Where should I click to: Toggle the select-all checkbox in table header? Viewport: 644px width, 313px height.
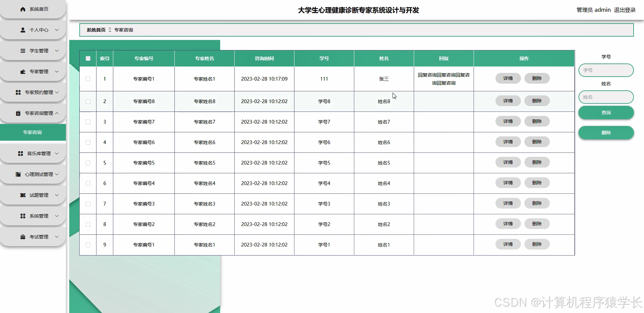point(88,58)
